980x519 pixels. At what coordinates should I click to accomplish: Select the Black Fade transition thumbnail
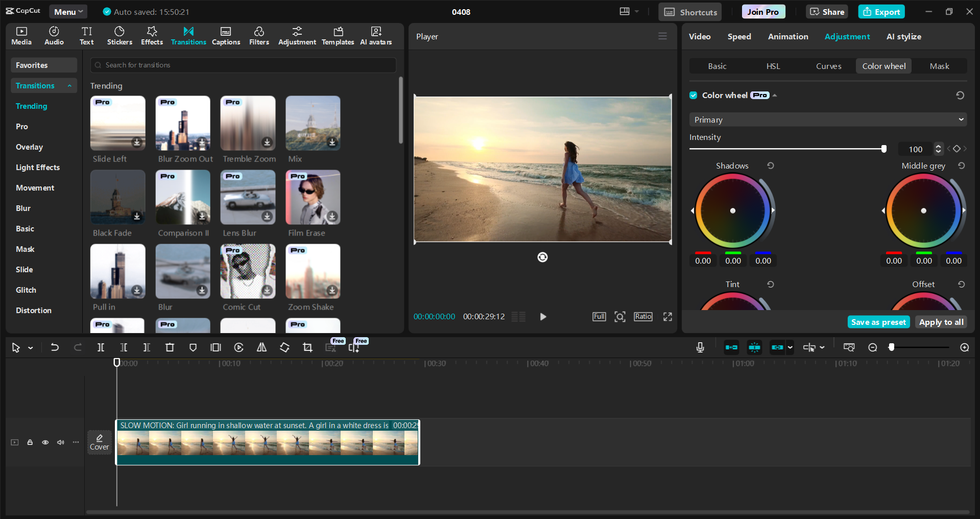click(117, 197)
